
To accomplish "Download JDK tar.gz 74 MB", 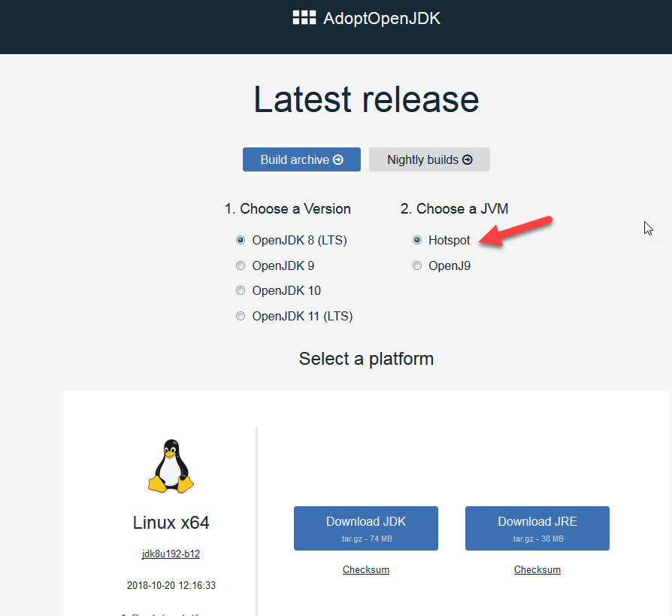I will 366,528.
